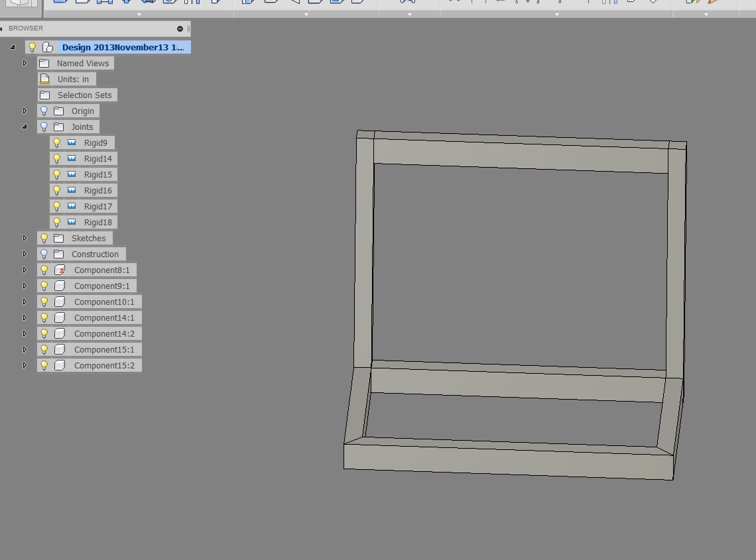Screen dimensions: 756x560
Task: Hide the Rigid14 joint with its lightbulb
Action: 57,158
